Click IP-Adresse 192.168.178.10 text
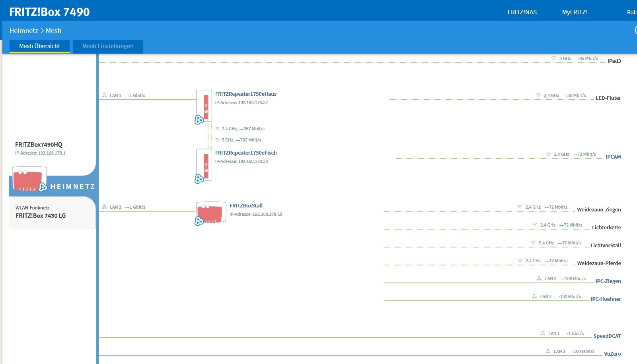Viewport: 637px width, 364px height. [x=256, y=214]
